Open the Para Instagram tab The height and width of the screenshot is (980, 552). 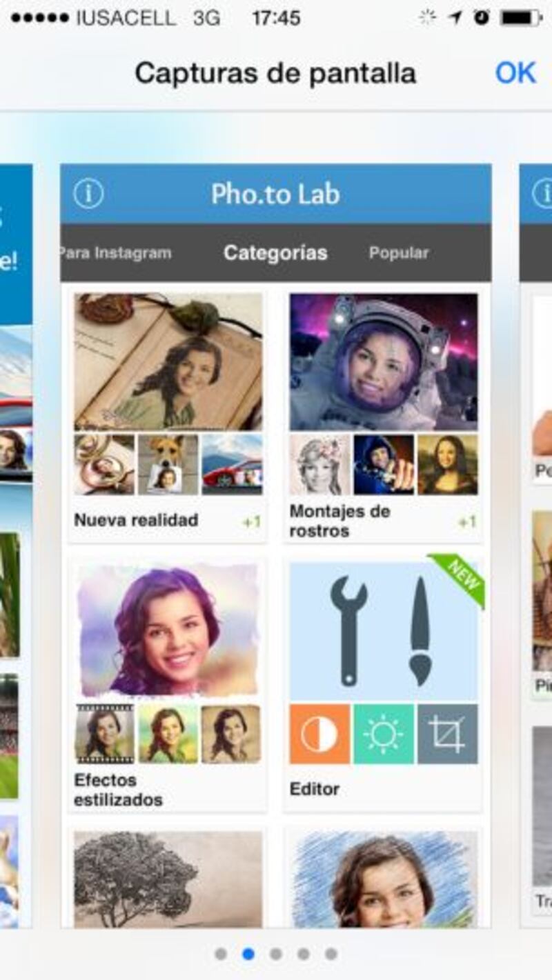pyautogui.click(x=116, y=253)
